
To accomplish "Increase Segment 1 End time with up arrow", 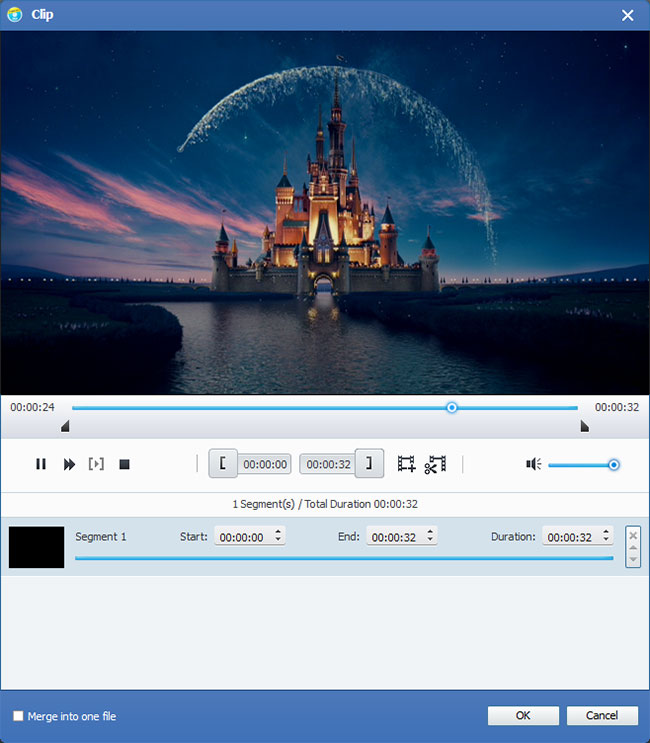I will [430, 531].
